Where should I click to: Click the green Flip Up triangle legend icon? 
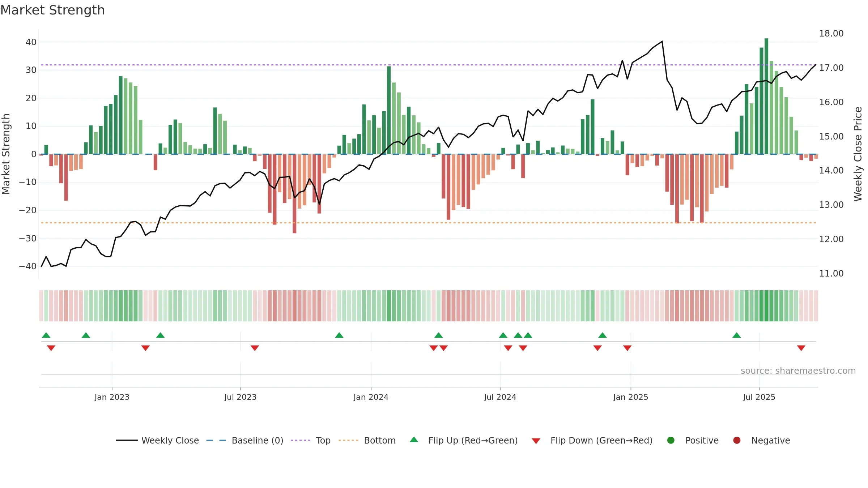[x=414, y=440]
